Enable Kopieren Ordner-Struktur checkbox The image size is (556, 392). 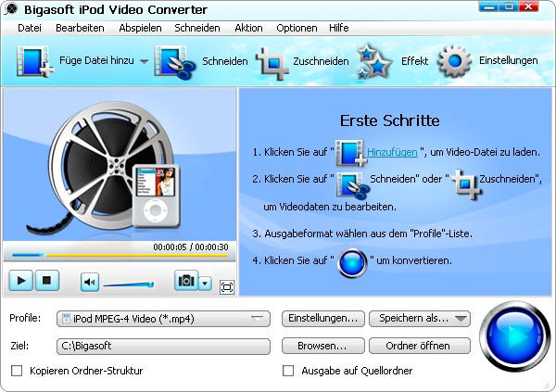pyautogui.click(x=17, y=371)
